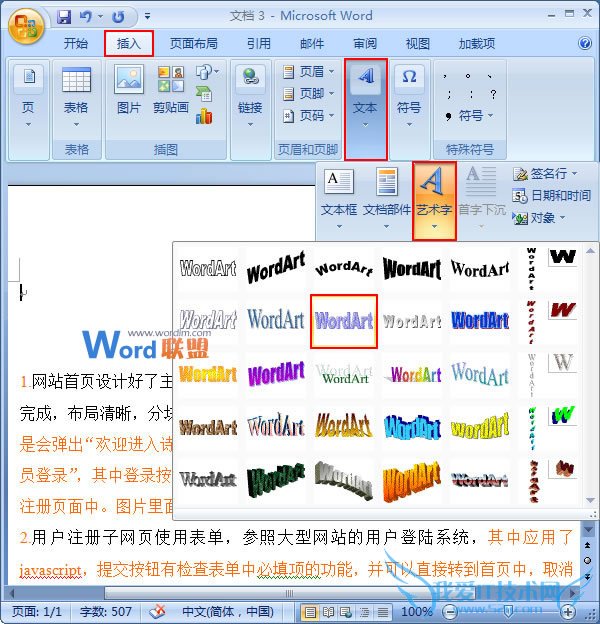Screen dimensions: 600x624
Task: Insert a chart with bar chart icon
Action: coord(204,116)
